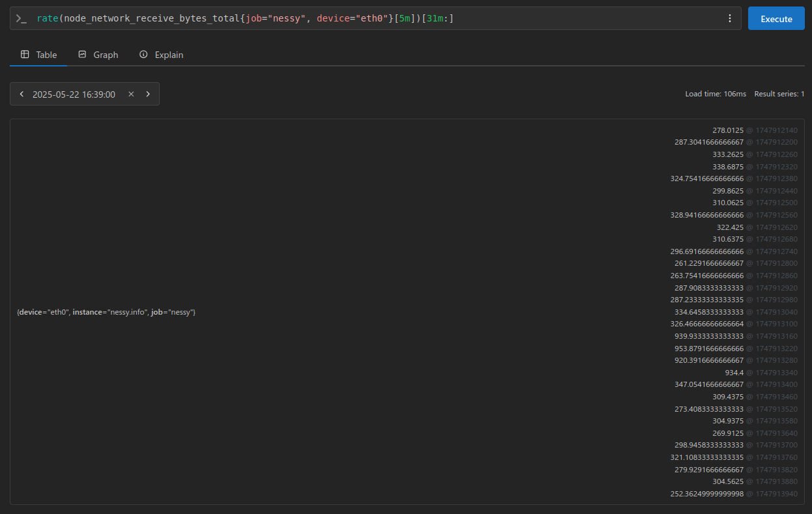This screenshot has width=812, height=514.
Task: Select value 287.23333333333335
Action: coord(707,300)
